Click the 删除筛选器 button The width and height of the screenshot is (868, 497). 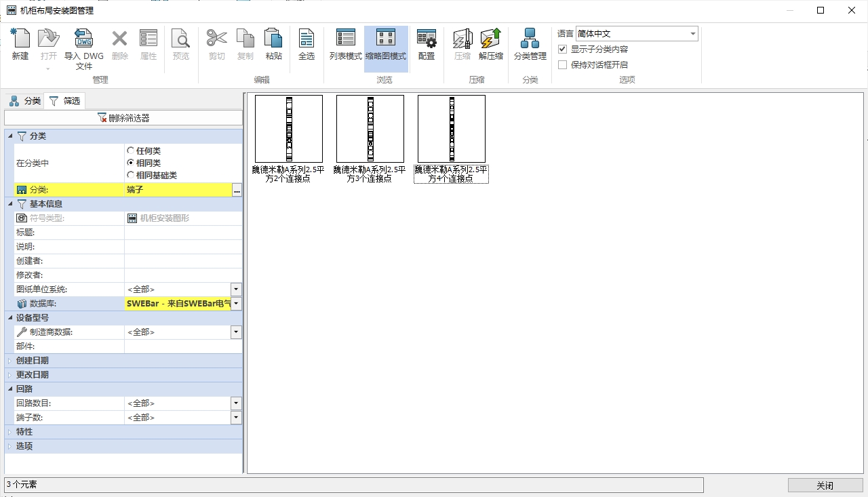point(123,118)
